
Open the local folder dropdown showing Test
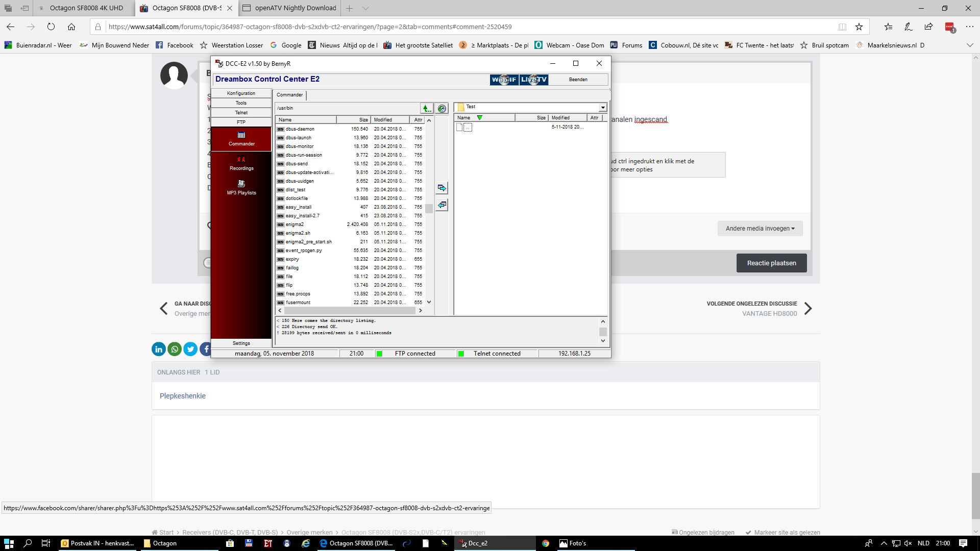click(x=603, y=107)
